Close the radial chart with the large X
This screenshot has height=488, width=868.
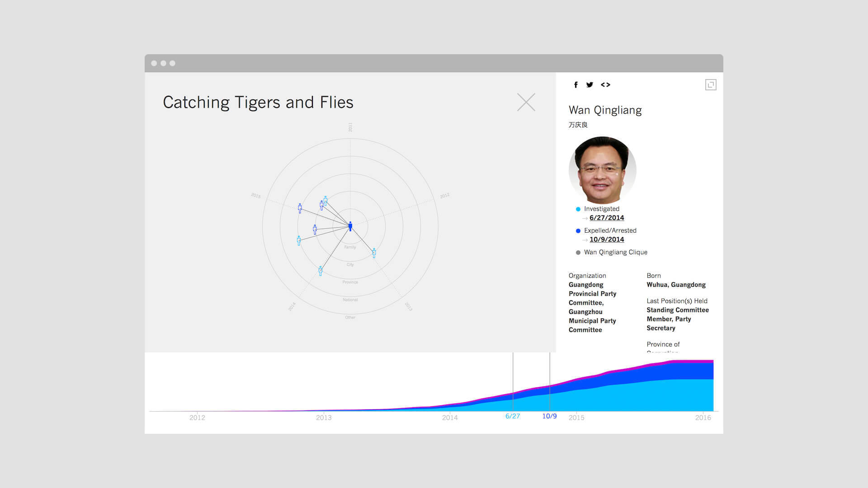point(526,102)
